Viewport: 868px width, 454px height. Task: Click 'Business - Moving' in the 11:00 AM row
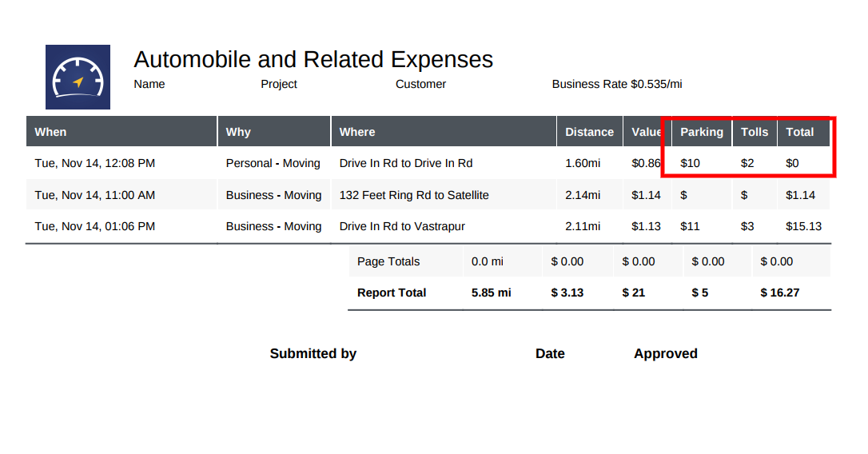[273, 196]
